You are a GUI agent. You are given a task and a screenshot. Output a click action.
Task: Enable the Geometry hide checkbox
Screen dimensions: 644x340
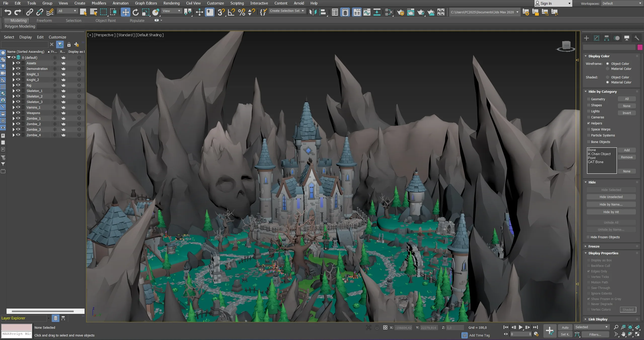pyautogui.click(x=589, y=99)
